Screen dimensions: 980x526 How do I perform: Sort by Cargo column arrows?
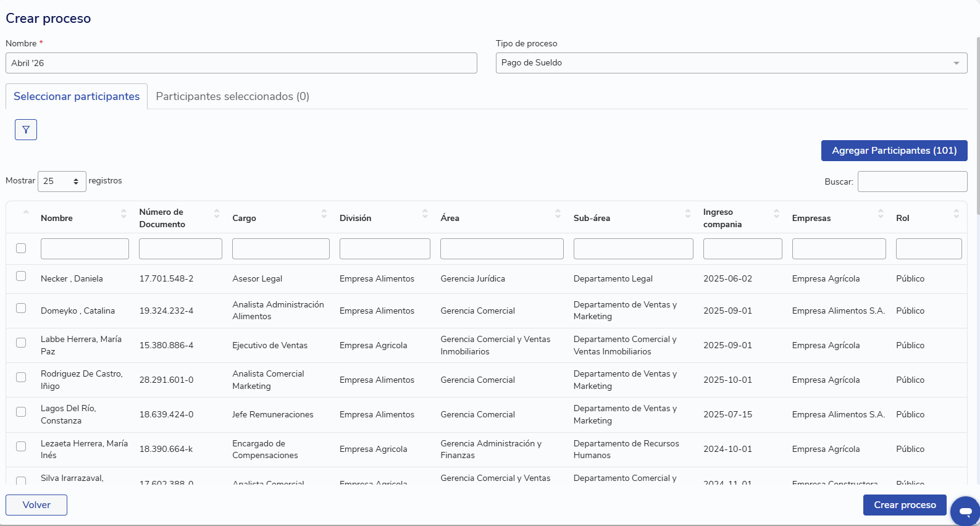[x=324, y=214]
